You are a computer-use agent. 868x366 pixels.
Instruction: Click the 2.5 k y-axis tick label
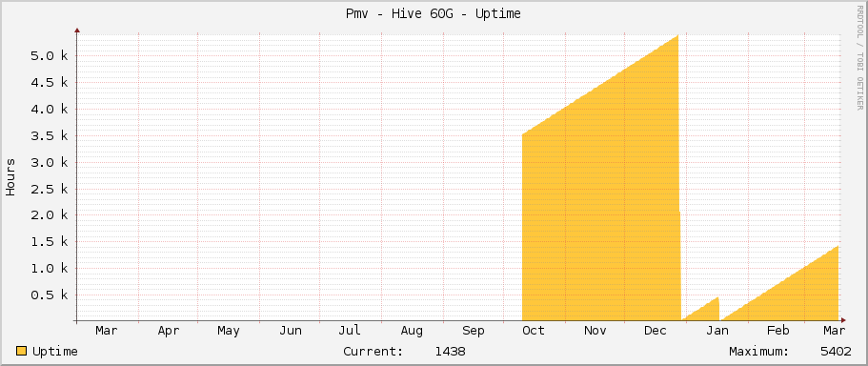pos(50,189)
